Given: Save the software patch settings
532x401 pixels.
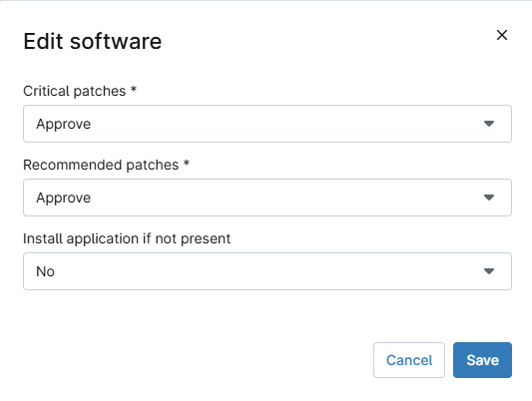Looking at the screenshot, I should pyautogui.click(x=482, y=360).
